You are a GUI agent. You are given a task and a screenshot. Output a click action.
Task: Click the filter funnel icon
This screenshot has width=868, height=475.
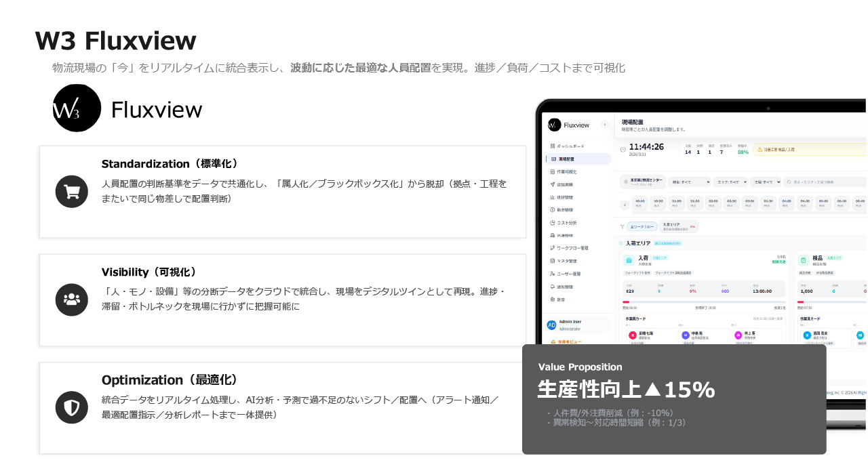623,227
